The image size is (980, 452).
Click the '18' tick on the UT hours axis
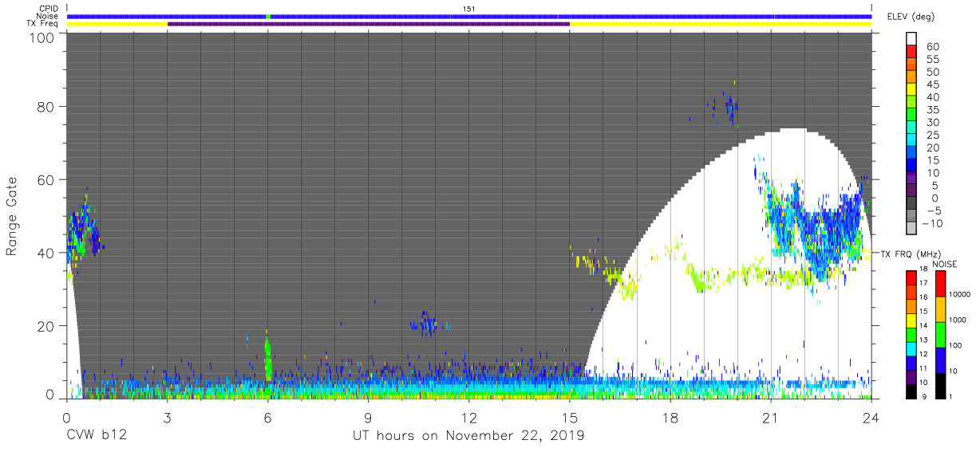pyautogui.click(x=670, y=417)
